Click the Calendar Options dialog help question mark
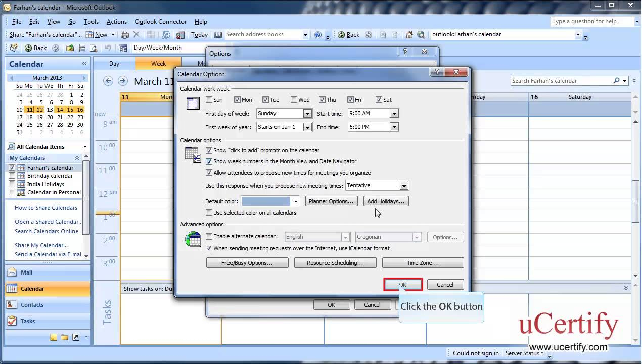The image size is (642, 364). pyautogui.click(x=438, y=72)
